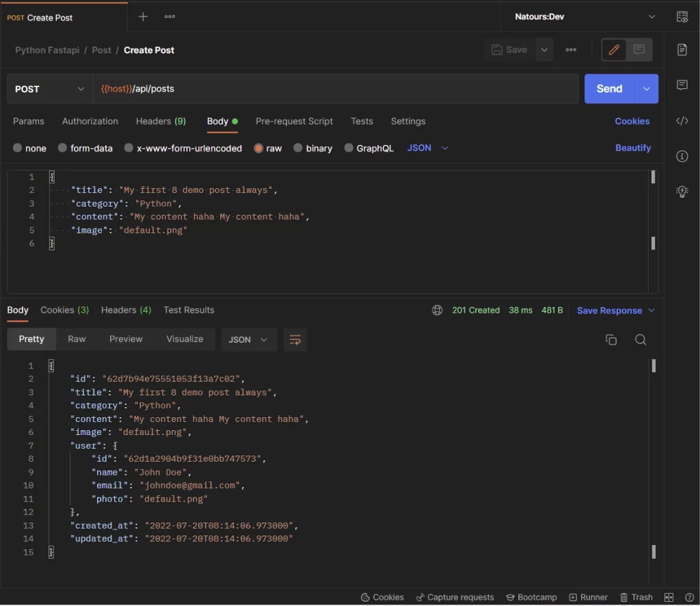Click the Send button
Screen dimensions: 700x606
[608, 88]
